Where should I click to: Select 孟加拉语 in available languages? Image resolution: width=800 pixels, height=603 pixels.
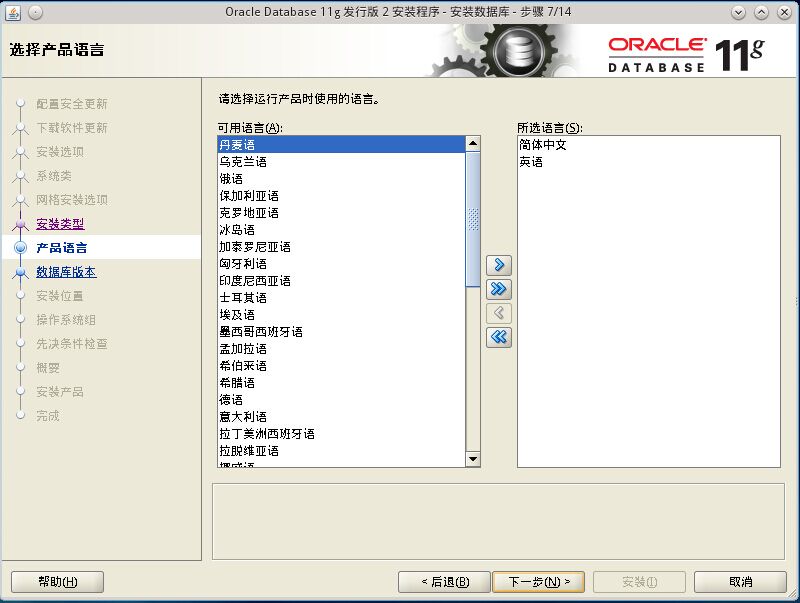coord(341,349)
